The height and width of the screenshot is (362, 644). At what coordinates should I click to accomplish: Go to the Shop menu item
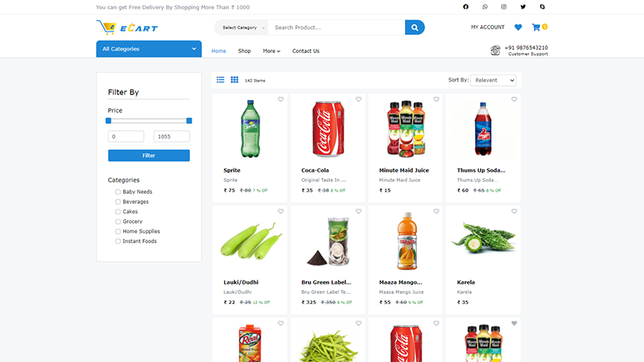click(x=245, y=51)
